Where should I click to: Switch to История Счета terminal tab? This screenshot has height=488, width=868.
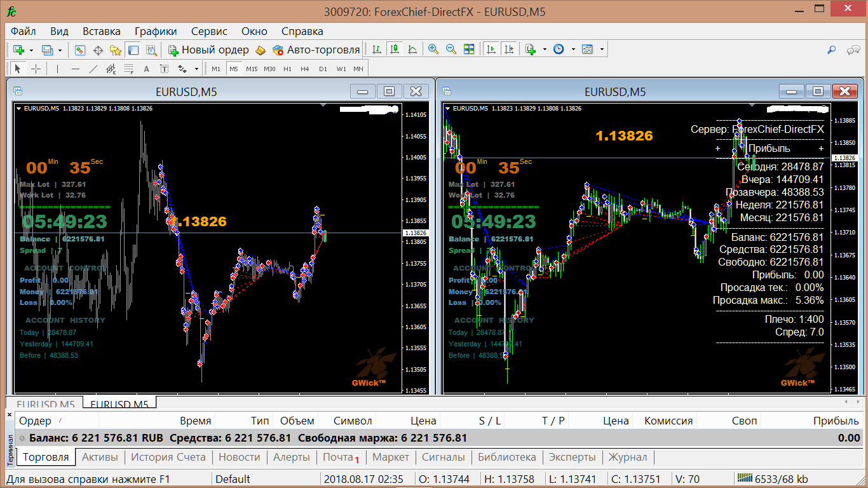click(168, 457)
